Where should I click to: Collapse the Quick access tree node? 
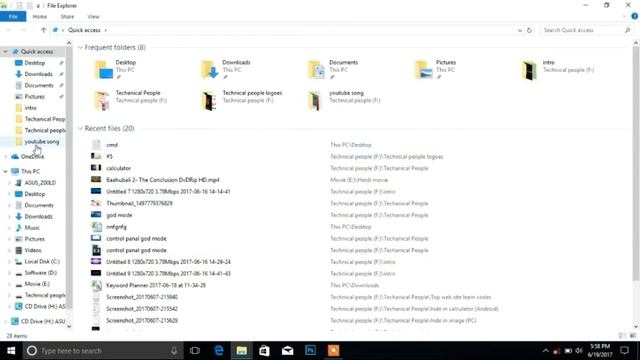coord(5,52)
